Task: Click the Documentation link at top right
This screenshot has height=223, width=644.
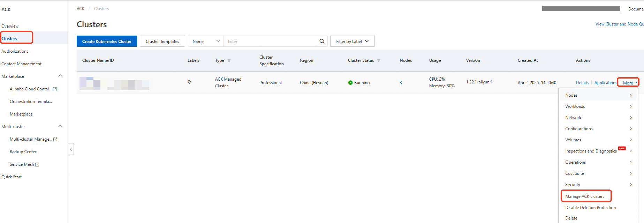Action: [x=636, y=9]
